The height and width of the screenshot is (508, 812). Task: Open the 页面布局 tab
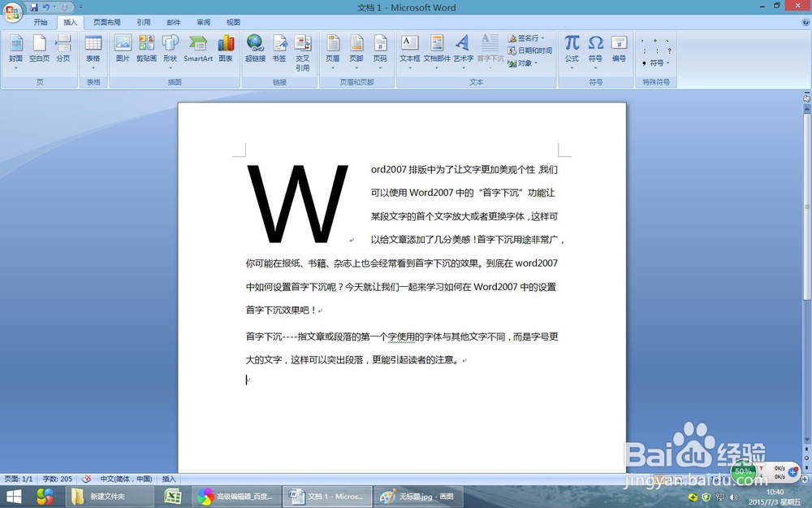click(x=106, y=22)
